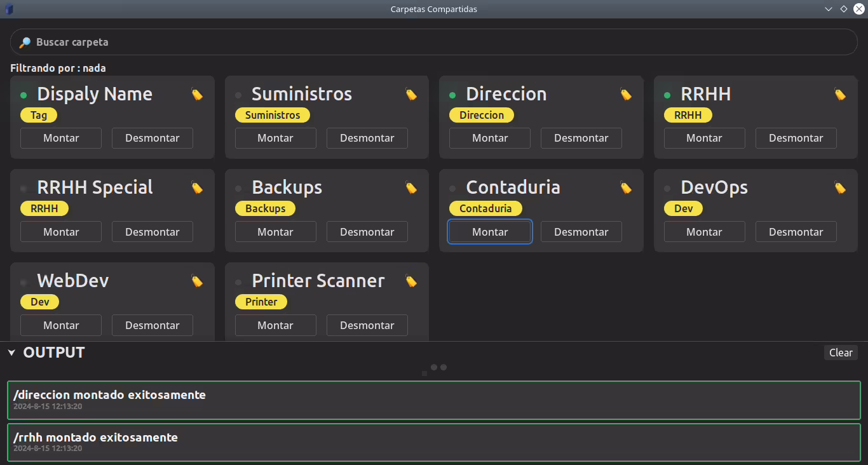Click the tag icon on the WebDev card
Screen dimensions: 868x465
197,280
